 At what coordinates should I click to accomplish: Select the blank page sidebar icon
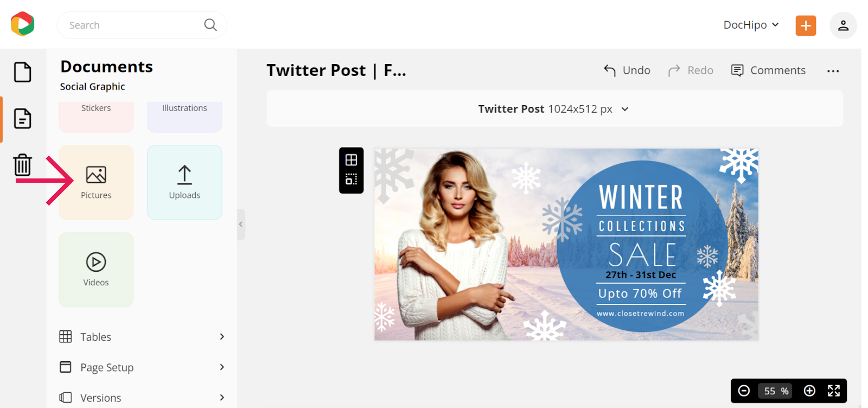[x=23, y=72]
